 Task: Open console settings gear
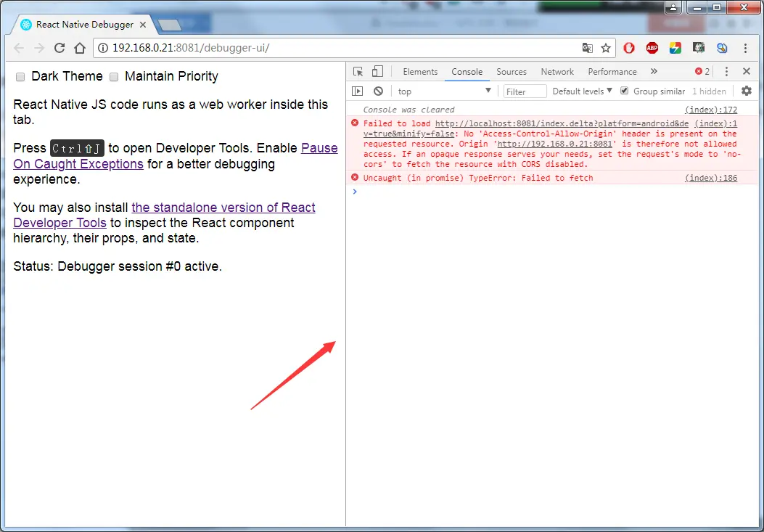click(747, 91)
